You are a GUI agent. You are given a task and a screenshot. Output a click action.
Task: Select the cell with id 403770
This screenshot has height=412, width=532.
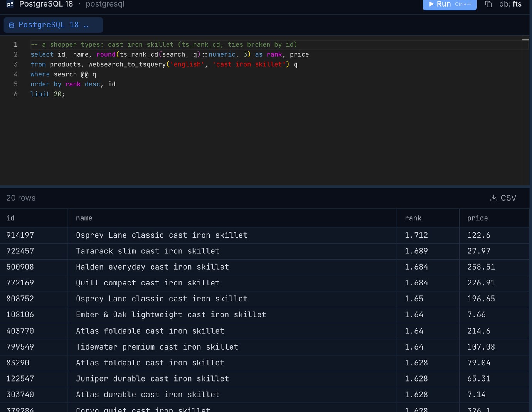(x=34, y=331)
